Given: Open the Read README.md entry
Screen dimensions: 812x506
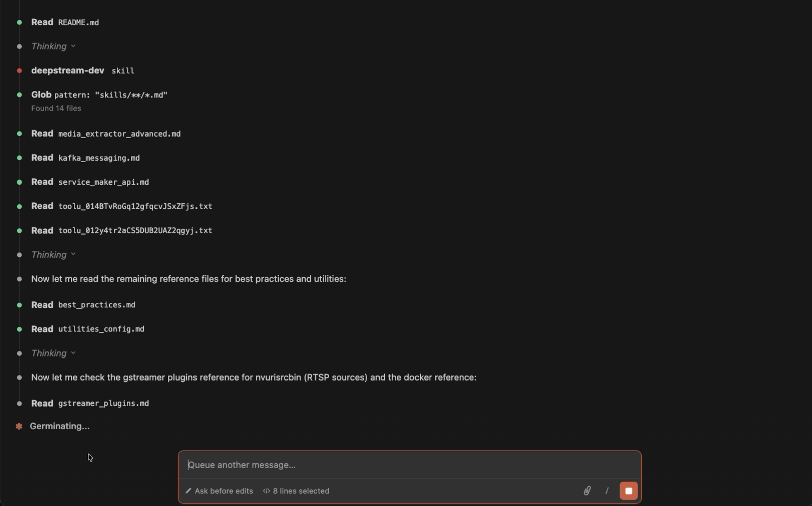Looking at the screenshot, I should pyautogui.click(x=65, y=22).
